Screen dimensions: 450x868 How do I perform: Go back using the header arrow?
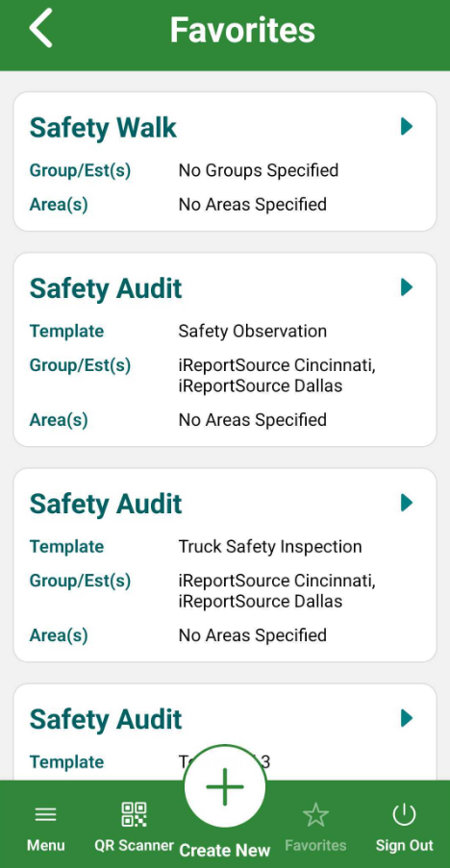click(41, 28)
